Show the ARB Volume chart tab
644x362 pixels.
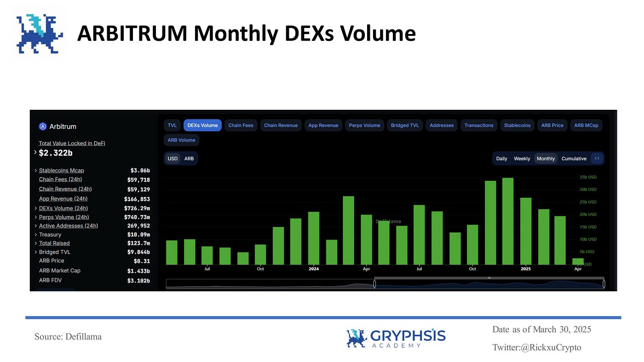click(181, 140)
